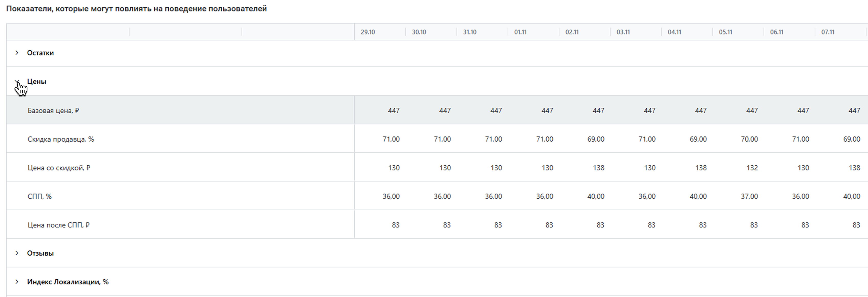Select the СПП, % row label

coord(39,196)
